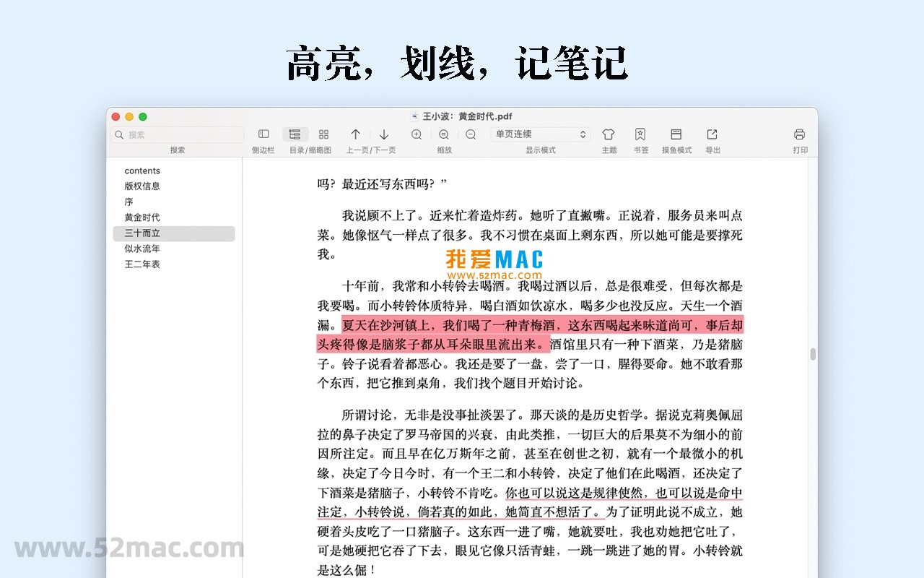Open the 序 preface chapter
The image size is (924, 578).
[130, 202]
